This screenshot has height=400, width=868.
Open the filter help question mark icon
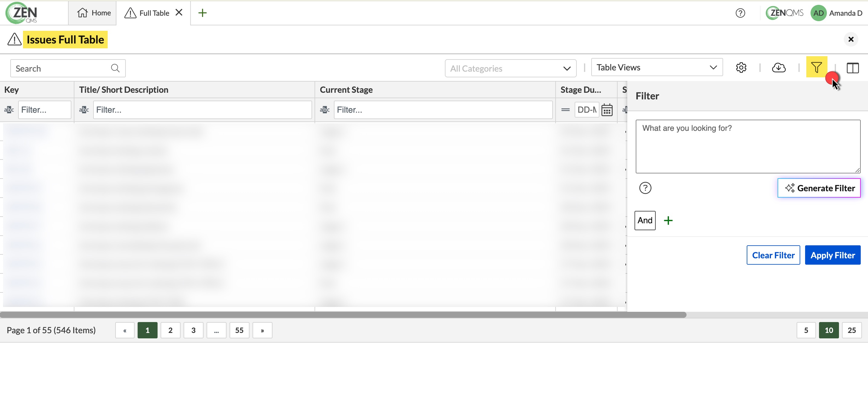[645, 188]
